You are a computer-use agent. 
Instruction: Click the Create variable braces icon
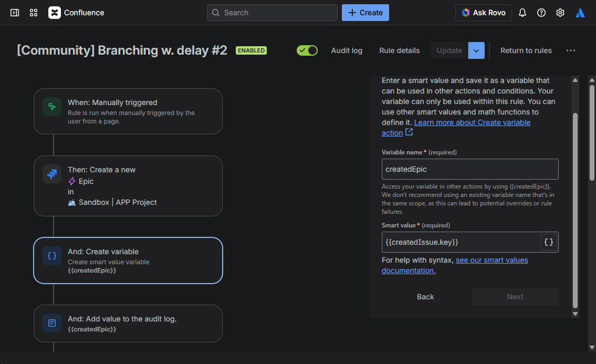pyautogui.click(x=52, y=255)
